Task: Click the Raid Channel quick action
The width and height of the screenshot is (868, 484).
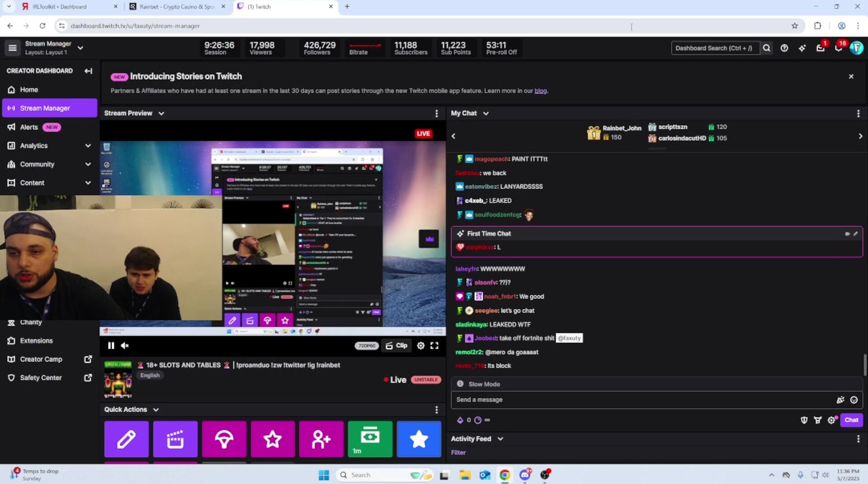Action: 224,439
